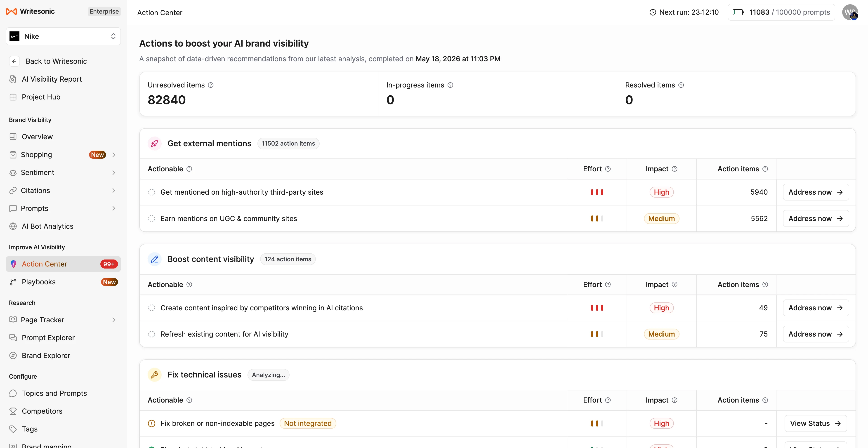Click effort bars on high-authority sites row

(x=597, y=192)
